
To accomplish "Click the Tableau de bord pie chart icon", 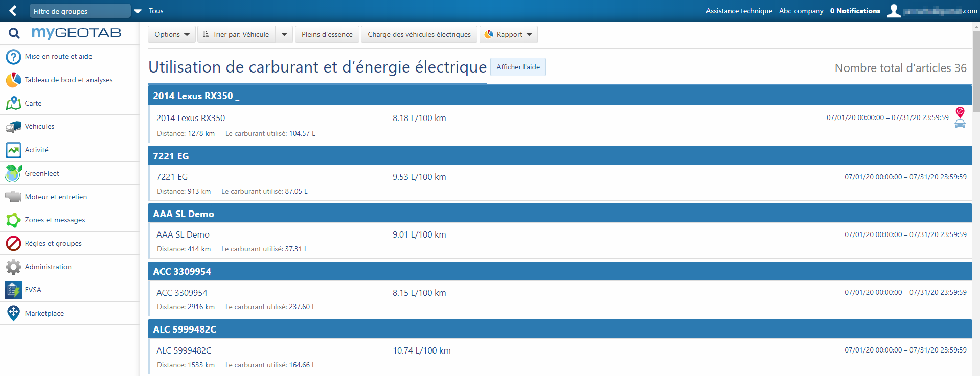I will pyautogui.click(x=13, y=80).
